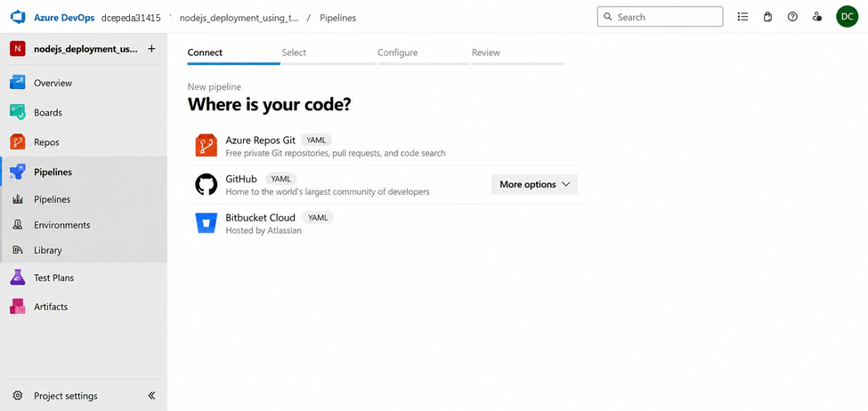Open the work items list icon in header
Screen dimensions: 868x411
[742, 17]
